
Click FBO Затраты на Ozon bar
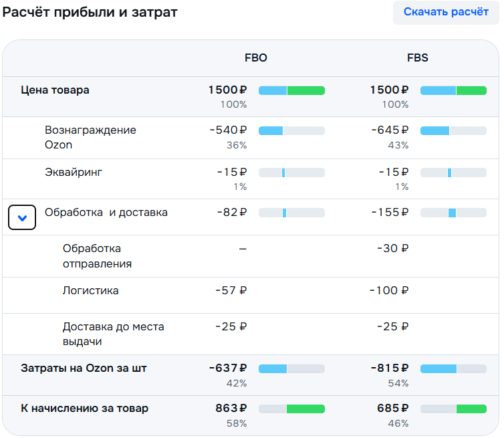click(291, 368)
